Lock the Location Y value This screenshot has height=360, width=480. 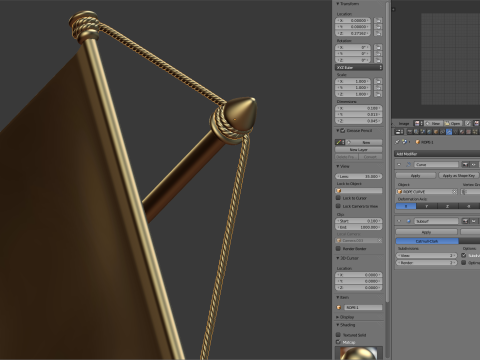pyautogui.click(x=378, y=27)
